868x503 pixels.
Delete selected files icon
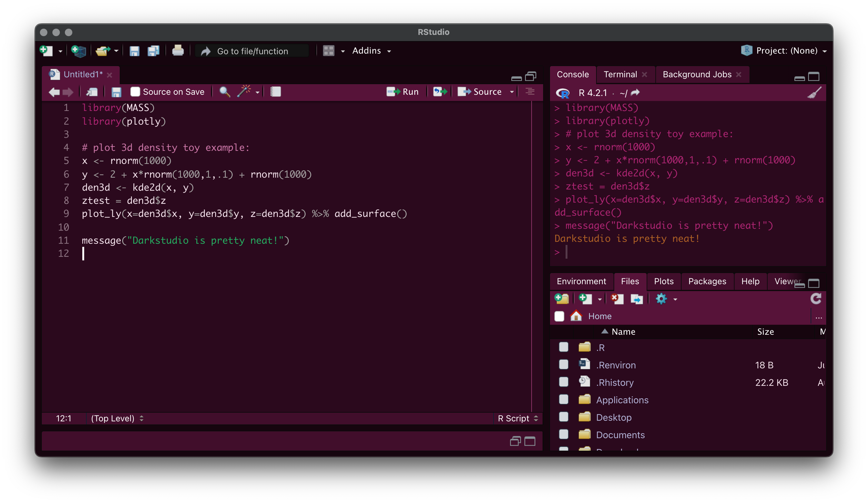pyautogui.click(x=617, y=299)
